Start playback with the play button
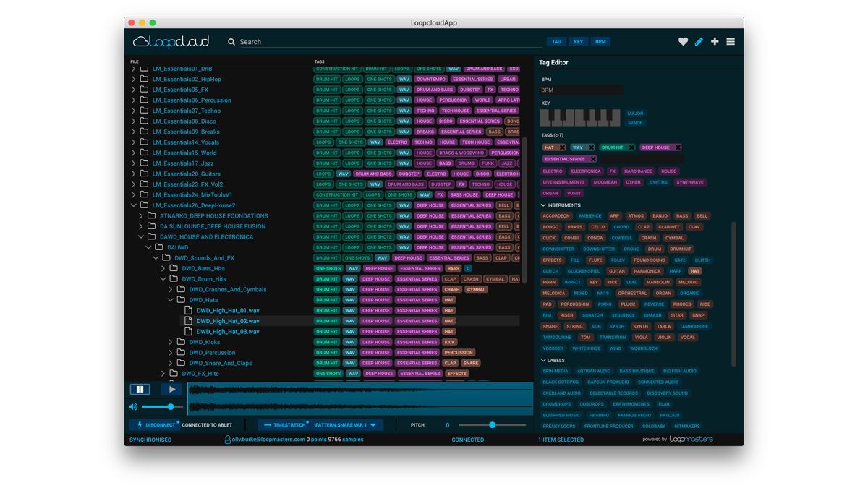This screenshot has height=488, width=868. [x=171, y=389]
